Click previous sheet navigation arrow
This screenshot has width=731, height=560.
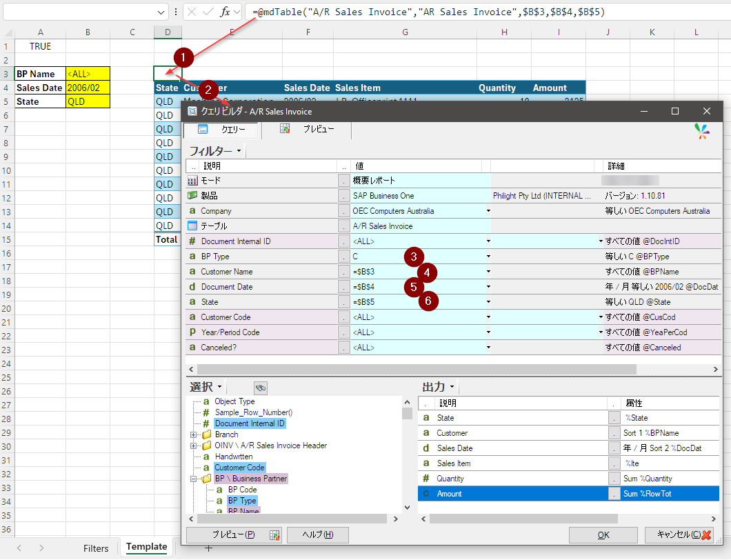coord(19,548)
